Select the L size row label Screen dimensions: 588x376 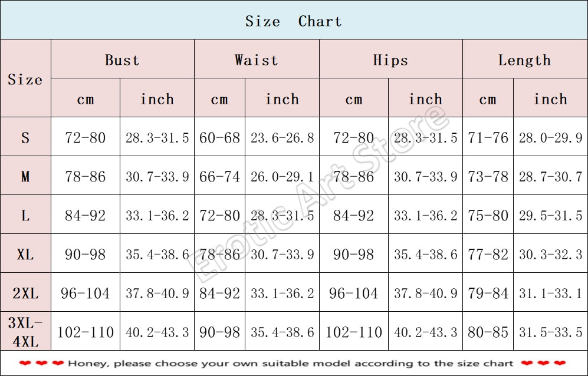coord(25,215)
